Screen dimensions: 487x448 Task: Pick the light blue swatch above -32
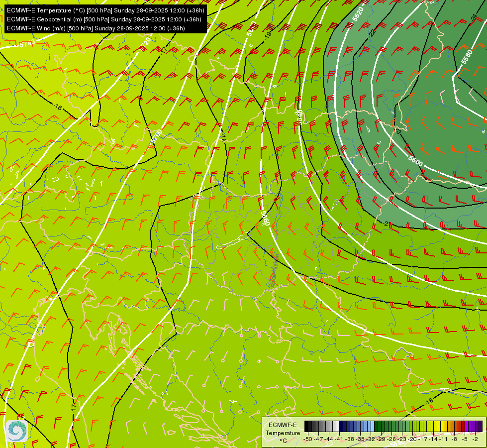click(372, 427)
